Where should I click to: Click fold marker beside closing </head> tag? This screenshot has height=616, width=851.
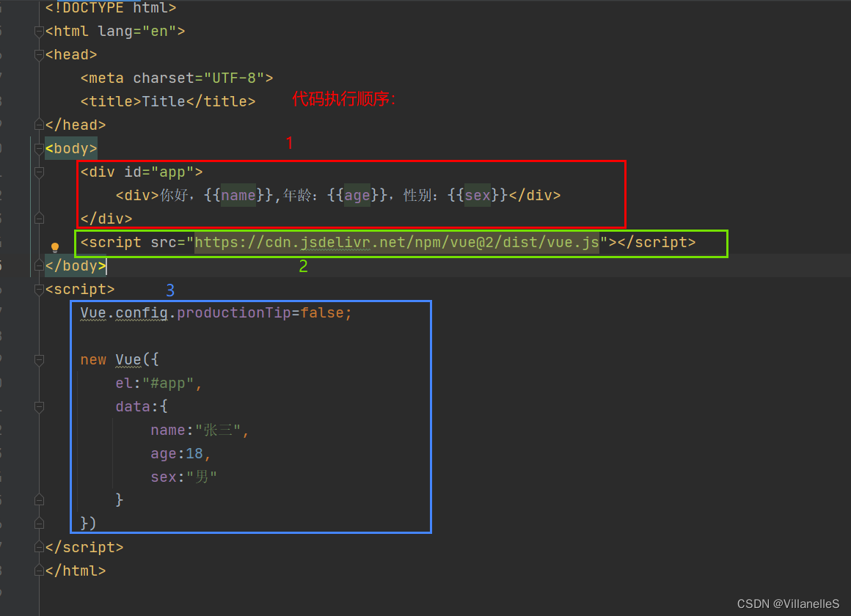point(39,125)
